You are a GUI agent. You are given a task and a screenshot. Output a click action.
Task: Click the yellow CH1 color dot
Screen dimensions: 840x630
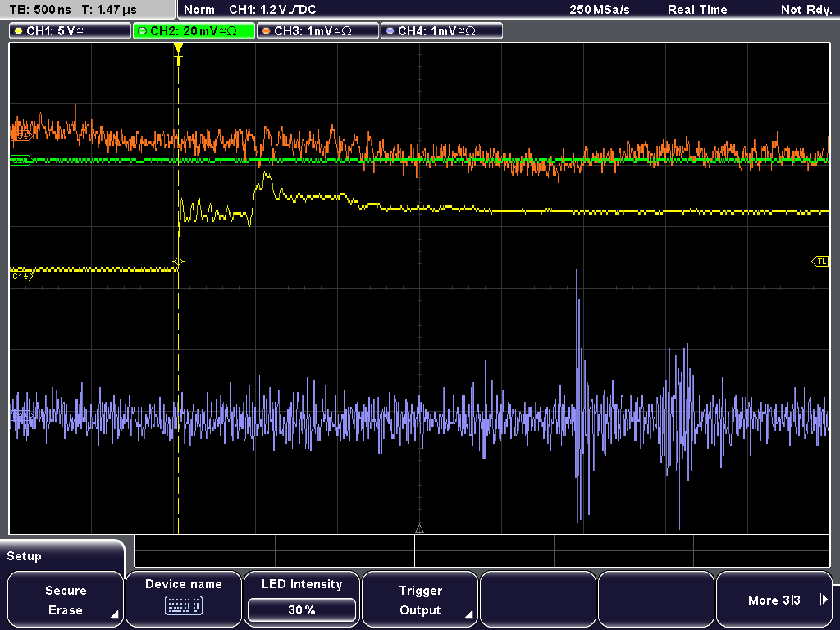[x=19, y=31]
